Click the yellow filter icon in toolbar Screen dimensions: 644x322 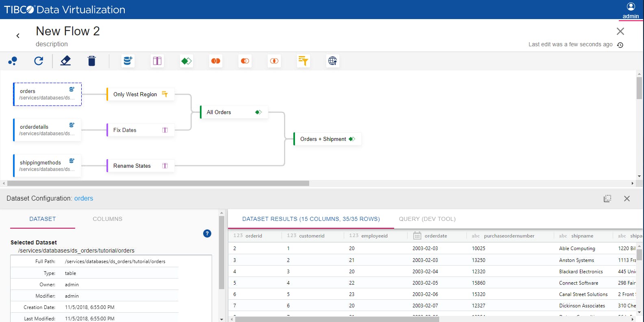click(303, 61)
